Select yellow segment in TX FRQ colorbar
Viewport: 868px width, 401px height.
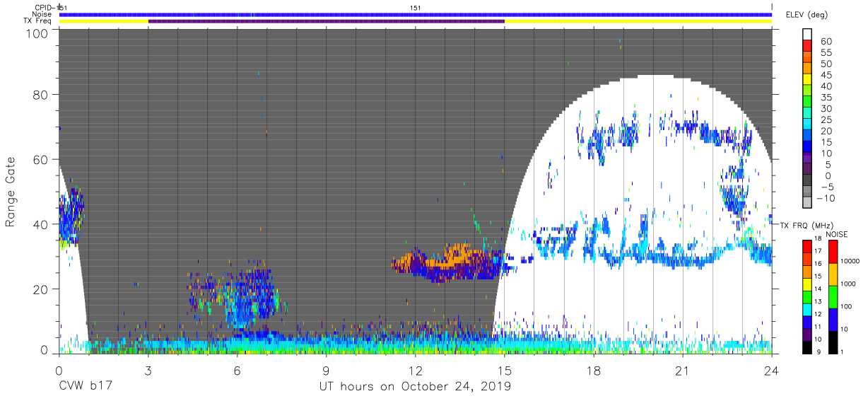(x=807, y=284)
